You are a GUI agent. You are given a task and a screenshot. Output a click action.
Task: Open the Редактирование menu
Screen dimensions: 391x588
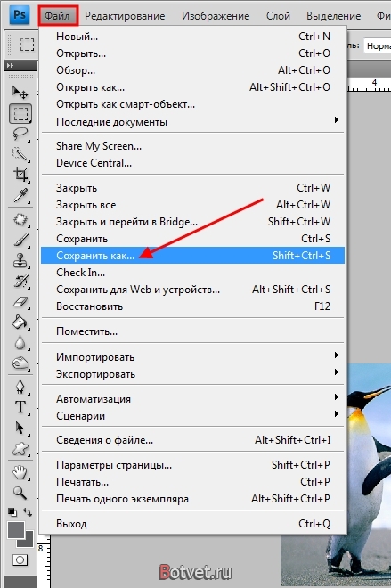pyautogui.click(x=125, y=16)
